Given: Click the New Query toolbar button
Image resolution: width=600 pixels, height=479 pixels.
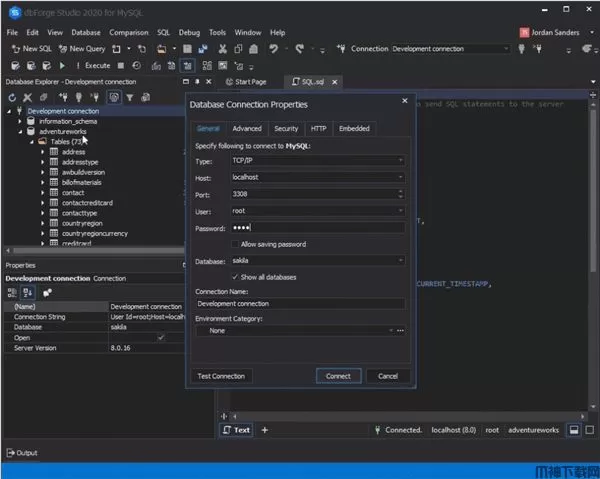Looking at the screenshot, I should point(82,48).
